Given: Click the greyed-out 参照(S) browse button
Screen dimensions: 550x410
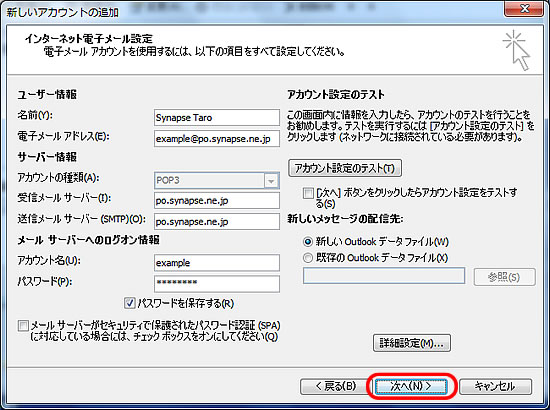Looking at the screenshot, I should click(x=504, y=277).
